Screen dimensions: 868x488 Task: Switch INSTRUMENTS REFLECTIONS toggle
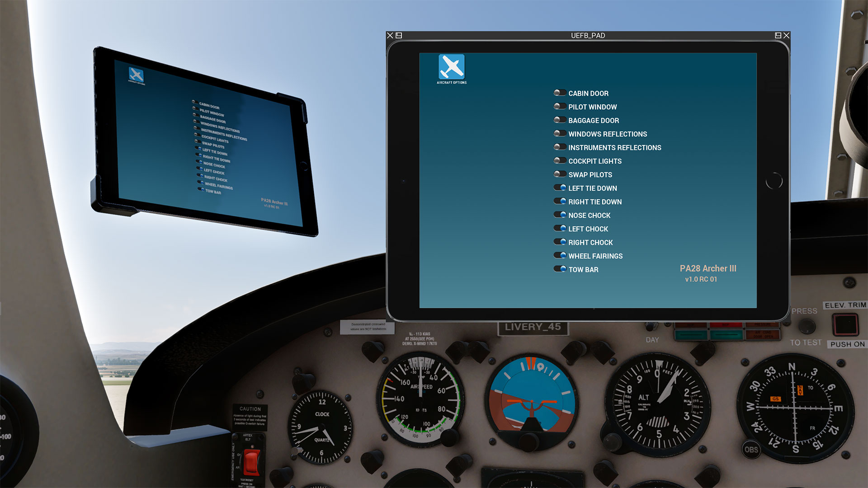pyautogui.click(x=560, y=147)
